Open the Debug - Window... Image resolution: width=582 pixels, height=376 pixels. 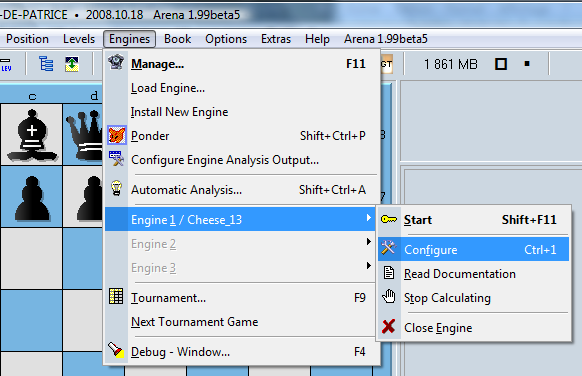242,352
